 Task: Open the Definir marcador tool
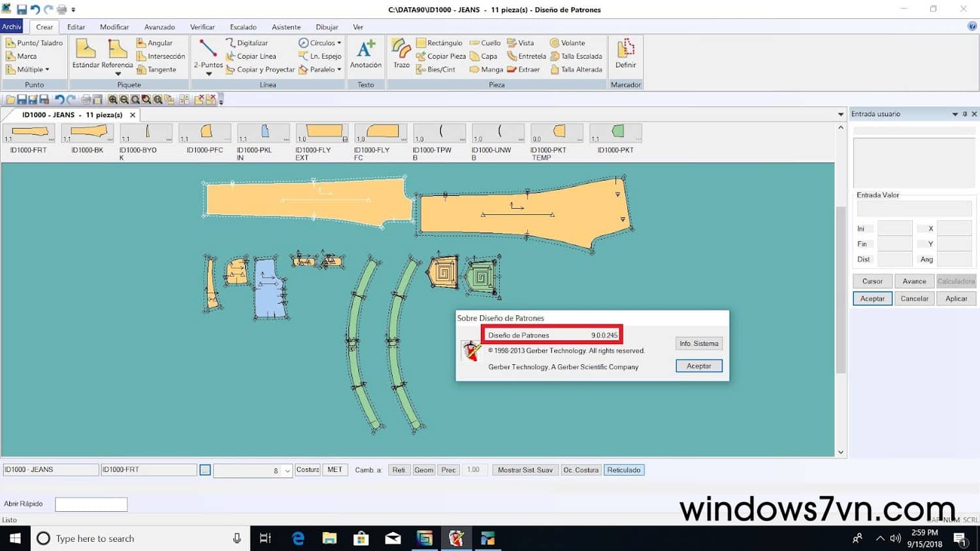tap(626, 54)
